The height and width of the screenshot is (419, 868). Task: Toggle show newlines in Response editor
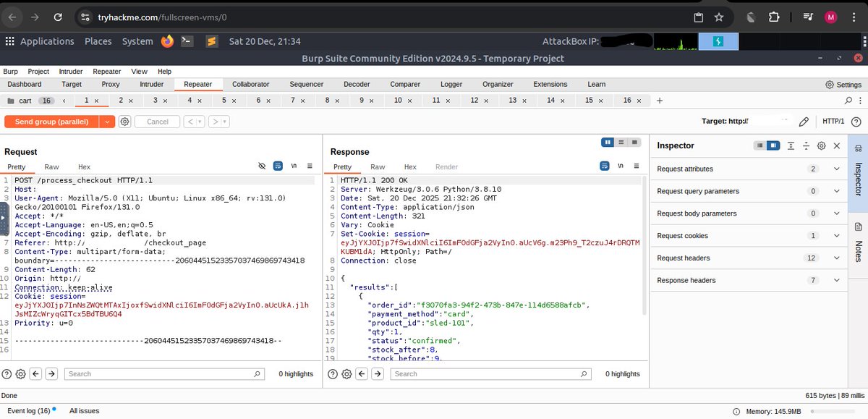(621, 166)
